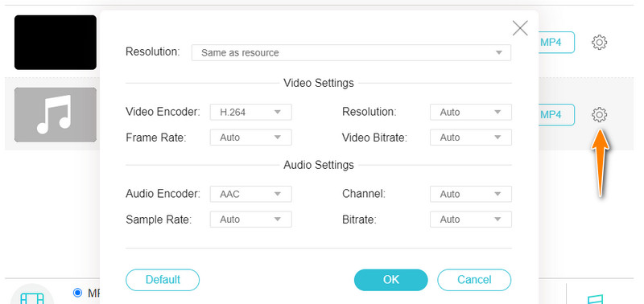Screen dimensions: 644x304
Task: Open the video settings Resolution Auto dropdown
Action: coord(471,112)
